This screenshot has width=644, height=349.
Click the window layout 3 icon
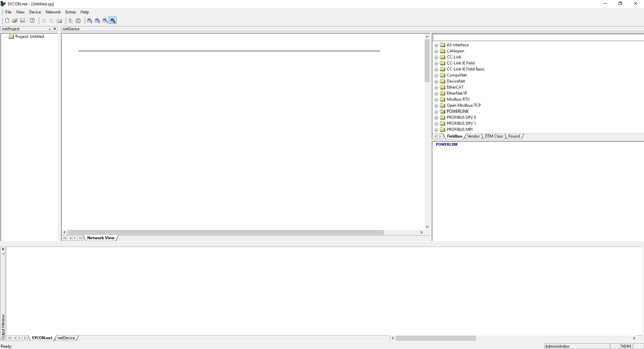tap(105, 20)
